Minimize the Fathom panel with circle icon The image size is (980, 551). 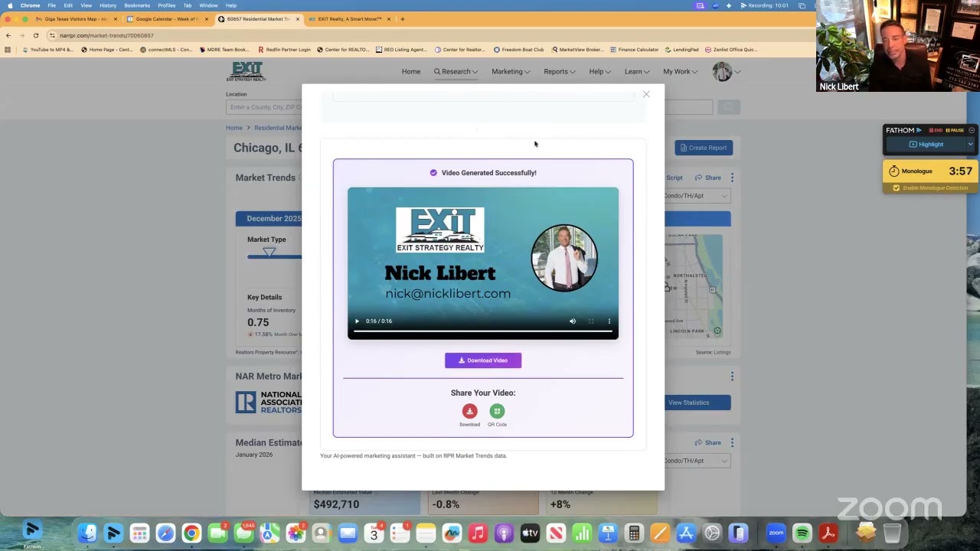tap(972, 130)
